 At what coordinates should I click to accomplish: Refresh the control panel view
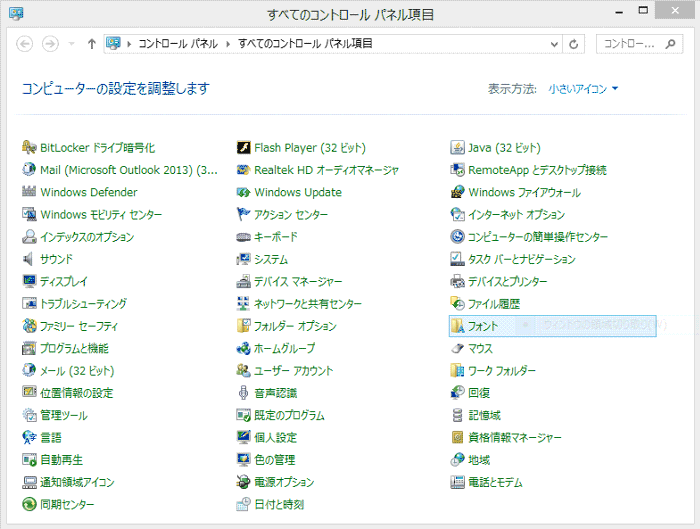tap(574, 44)
